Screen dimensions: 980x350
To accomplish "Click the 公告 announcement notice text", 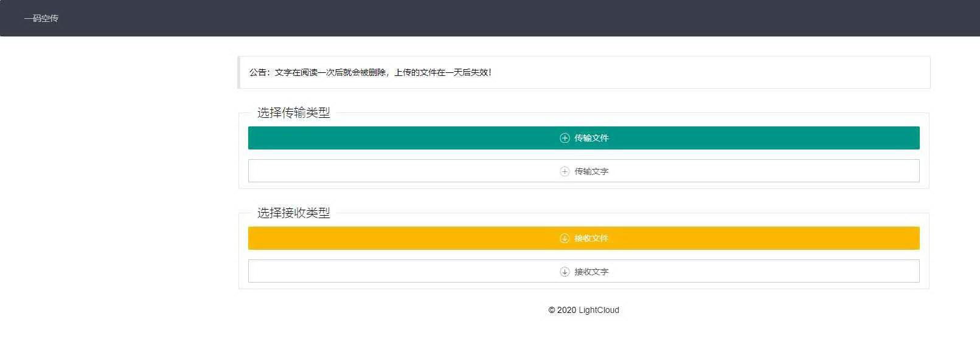I will (370, 72).
